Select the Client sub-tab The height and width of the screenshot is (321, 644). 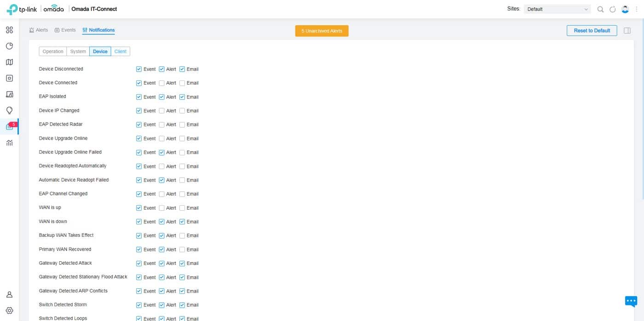click(121, 52)
